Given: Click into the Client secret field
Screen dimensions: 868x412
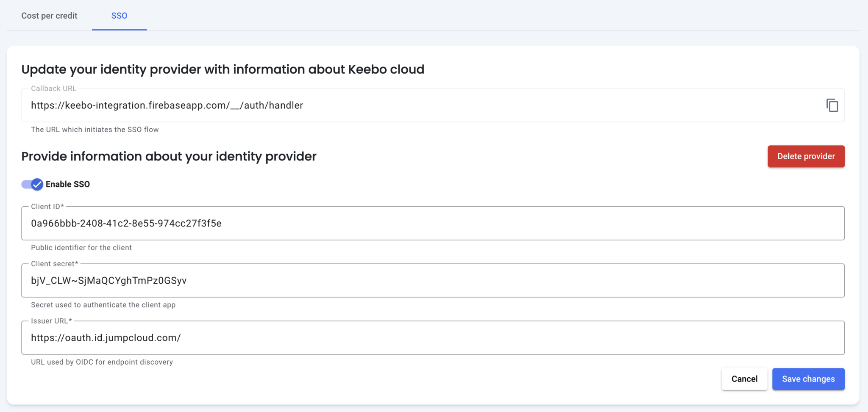Looking at the screenshot, I should pos(432,281).
